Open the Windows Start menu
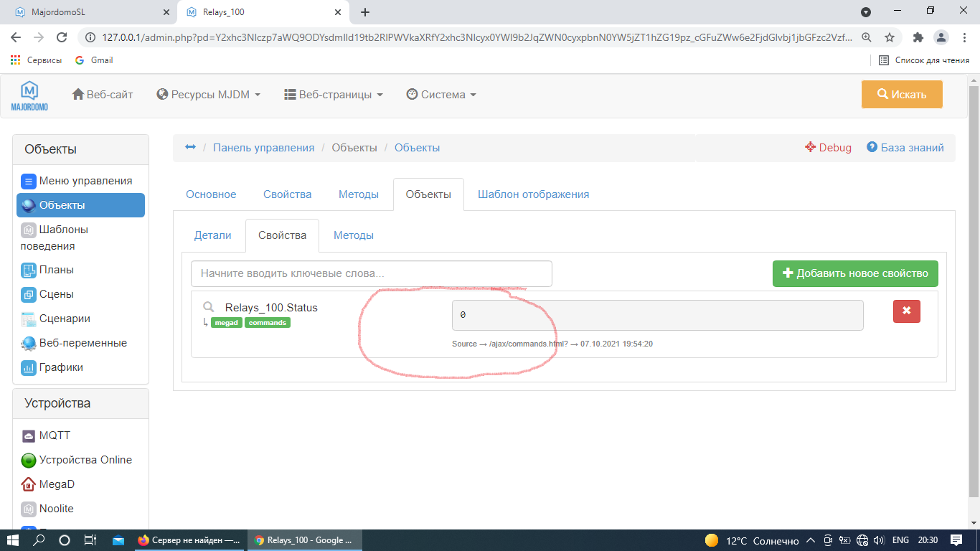 13,540
